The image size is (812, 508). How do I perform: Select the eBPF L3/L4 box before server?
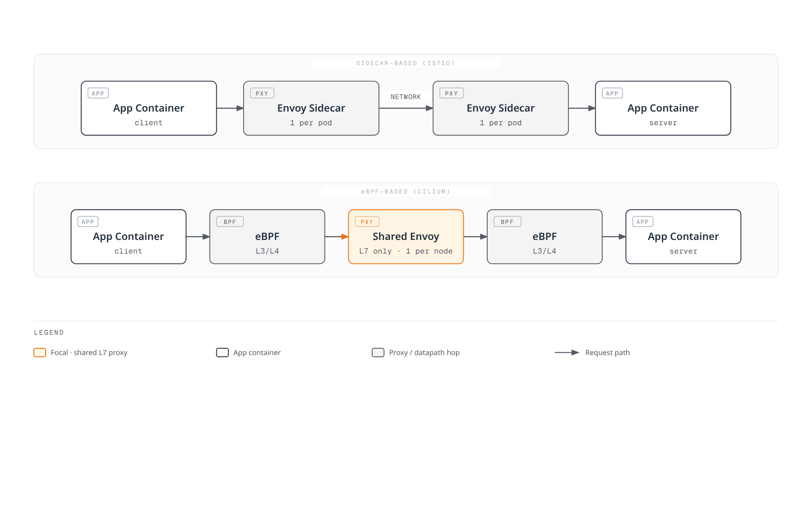click(x=545, y=236)
